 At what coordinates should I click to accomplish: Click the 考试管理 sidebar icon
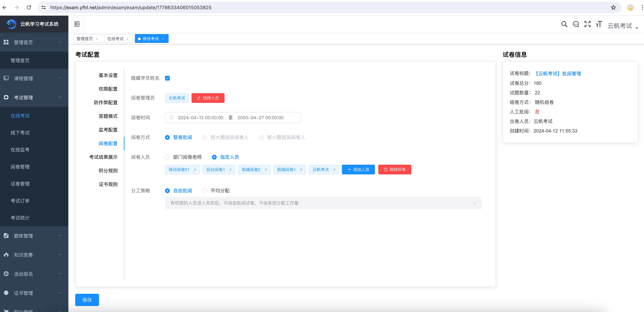6,97
